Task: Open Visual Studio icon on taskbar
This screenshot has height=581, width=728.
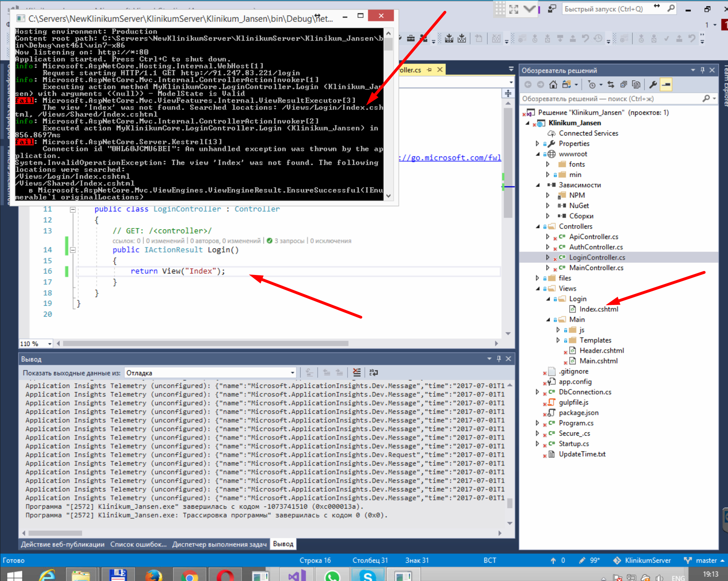Action: click(297, 575)
